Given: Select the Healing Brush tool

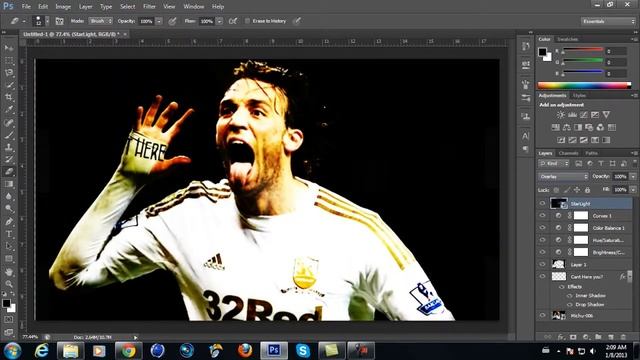Looking at the screenshot, I should pos(9,122).
